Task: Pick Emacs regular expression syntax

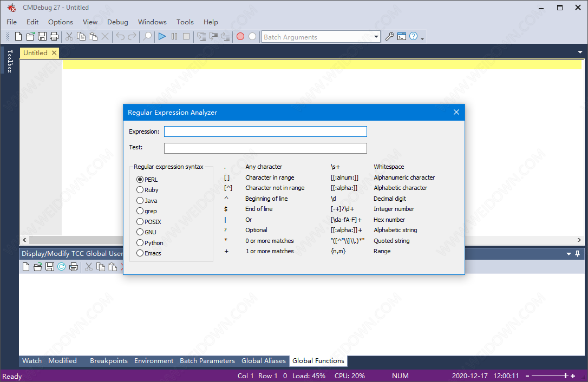Action: pyautogui.click(x=149, y=253)
